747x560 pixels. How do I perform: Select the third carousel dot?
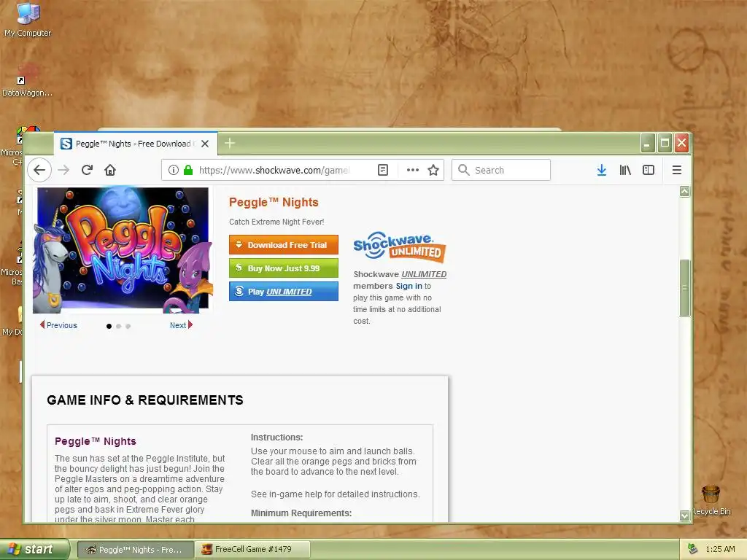[x=128, y=326]
